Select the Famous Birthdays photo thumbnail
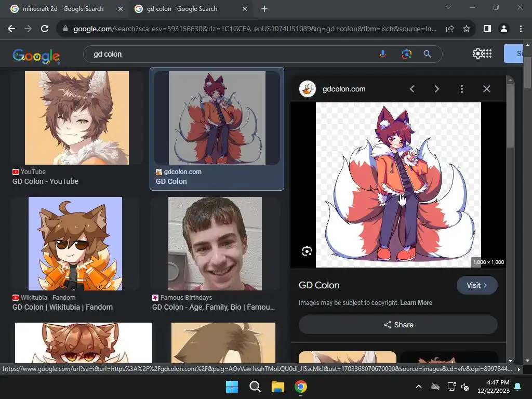 (215, 244)
